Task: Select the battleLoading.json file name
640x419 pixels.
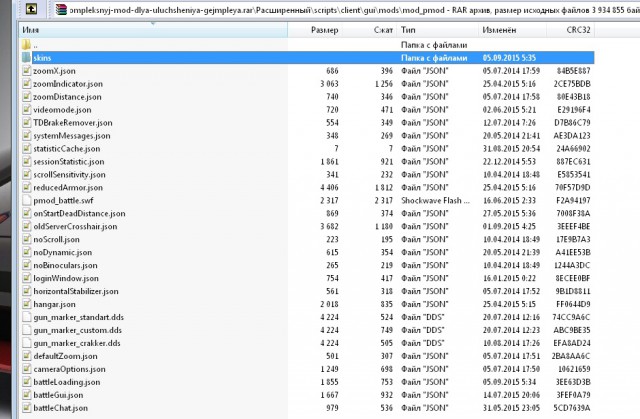Action: point(67,382)
